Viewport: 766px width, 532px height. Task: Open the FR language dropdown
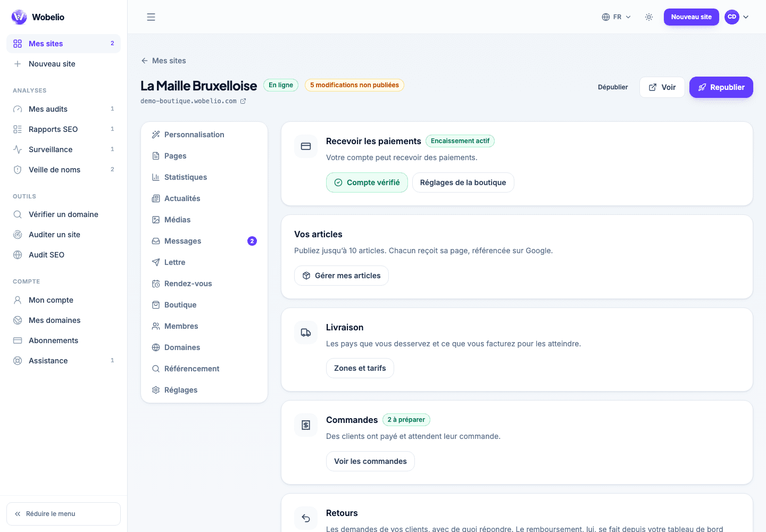tap(617, 17)
